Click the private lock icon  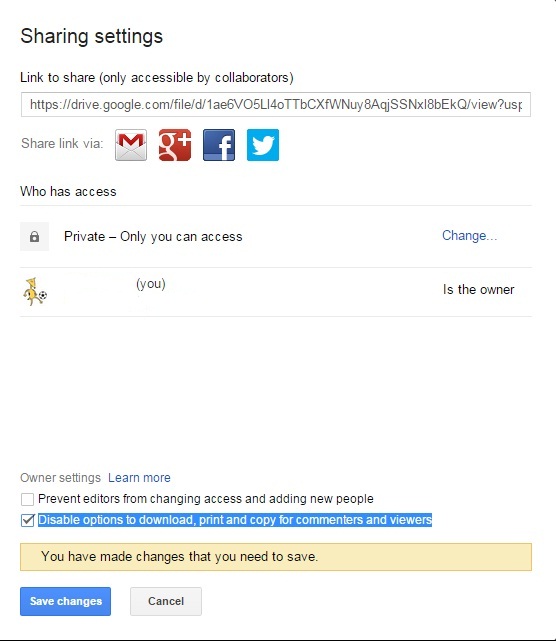(34, 237)
